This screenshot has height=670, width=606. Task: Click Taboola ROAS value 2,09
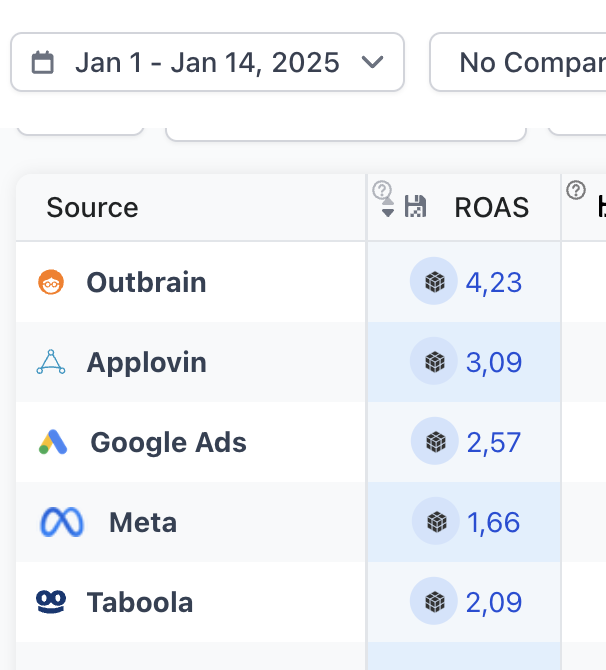[494, 602]
